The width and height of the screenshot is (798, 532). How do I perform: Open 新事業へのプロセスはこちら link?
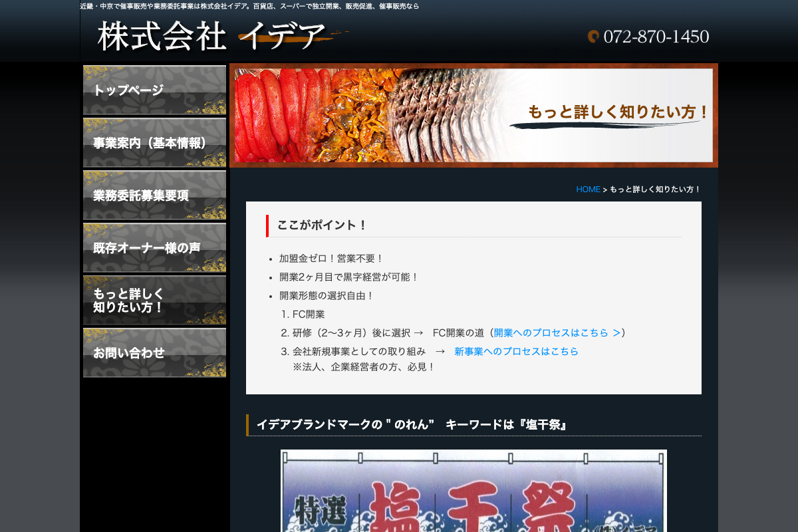[516, 351]
